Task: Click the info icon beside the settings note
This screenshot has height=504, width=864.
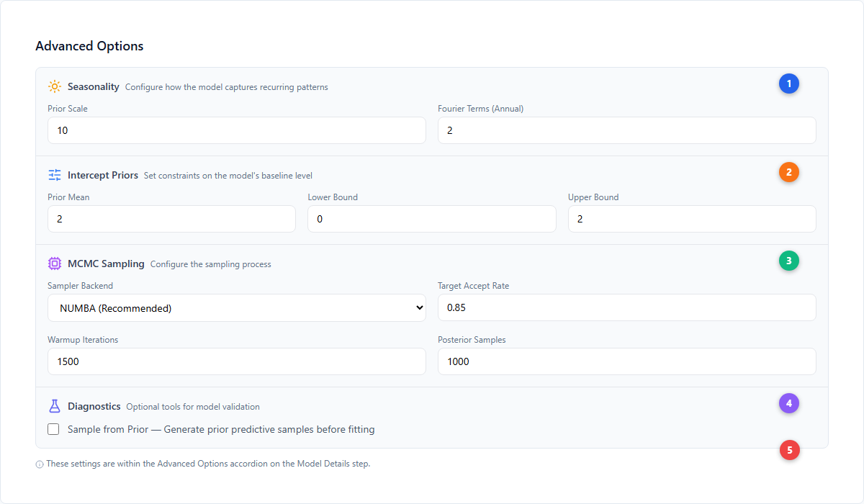Action: coord(40,464)
